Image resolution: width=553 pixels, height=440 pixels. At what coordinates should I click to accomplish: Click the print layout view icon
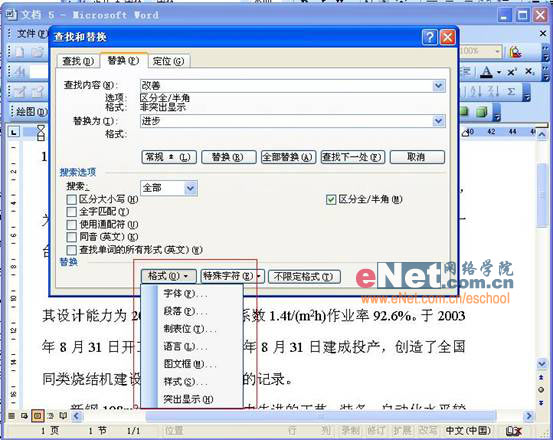click(37, 416)
